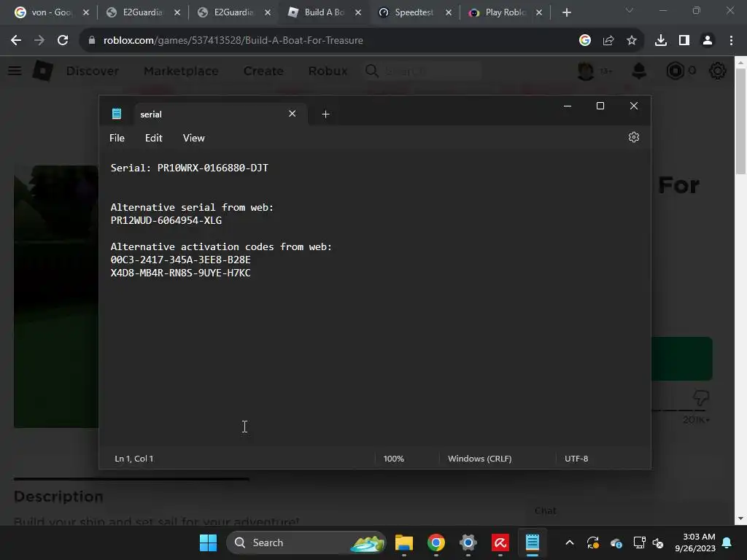Show hidden system tray icons
Viewport: 747px width, 560px height.
[x=569, y=542]
